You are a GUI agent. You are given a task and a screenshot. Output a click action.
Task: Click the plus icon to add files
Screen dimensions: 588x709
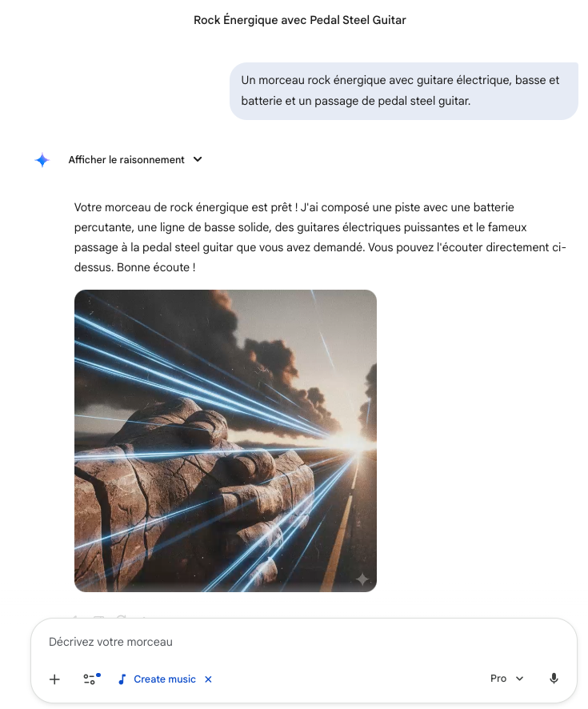[54, 679]
